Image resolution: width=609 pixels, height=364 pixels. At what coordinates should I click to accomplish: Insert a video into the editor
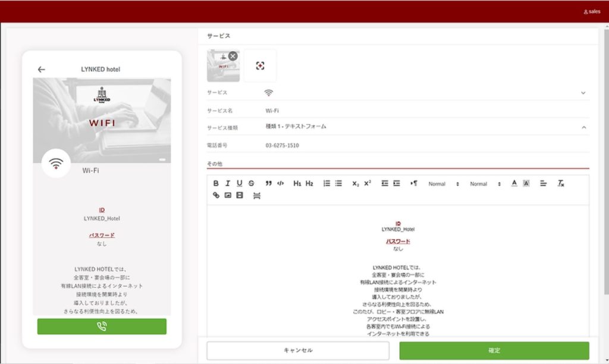point(240,196)
